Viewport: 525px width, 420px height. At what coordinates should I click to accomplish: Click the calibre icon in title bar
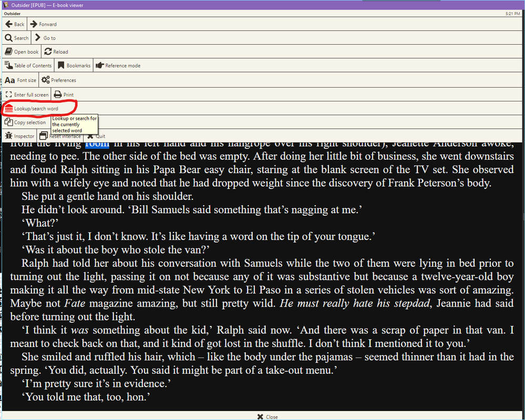coord(6,5)
